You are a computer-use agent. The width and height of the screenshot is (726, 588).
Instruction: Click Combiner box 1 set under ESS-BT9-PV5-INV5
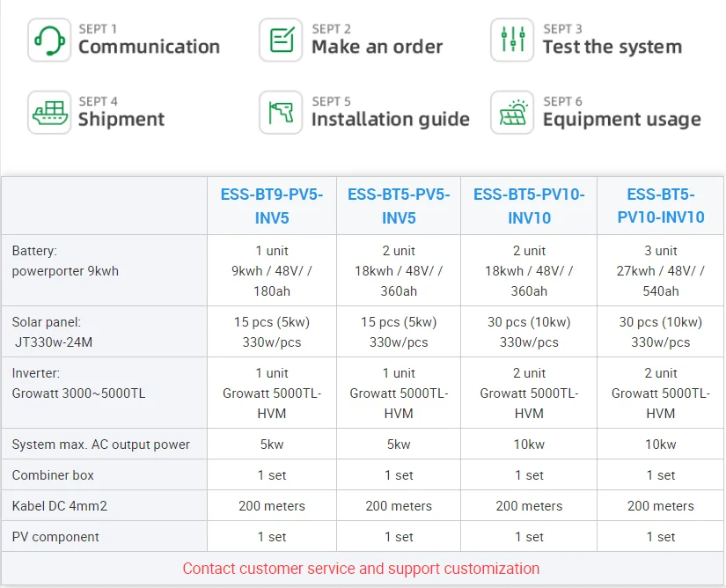click(272, 475)
